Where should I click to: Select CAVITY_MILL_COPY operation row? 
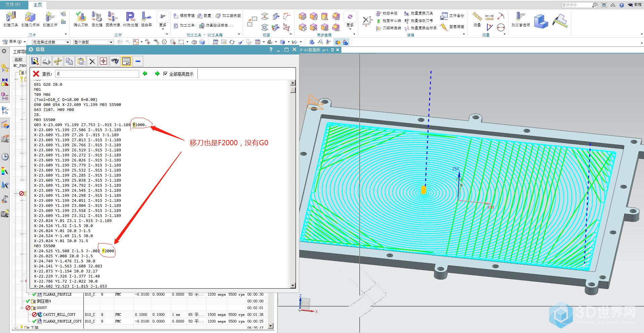click(59, 314)
